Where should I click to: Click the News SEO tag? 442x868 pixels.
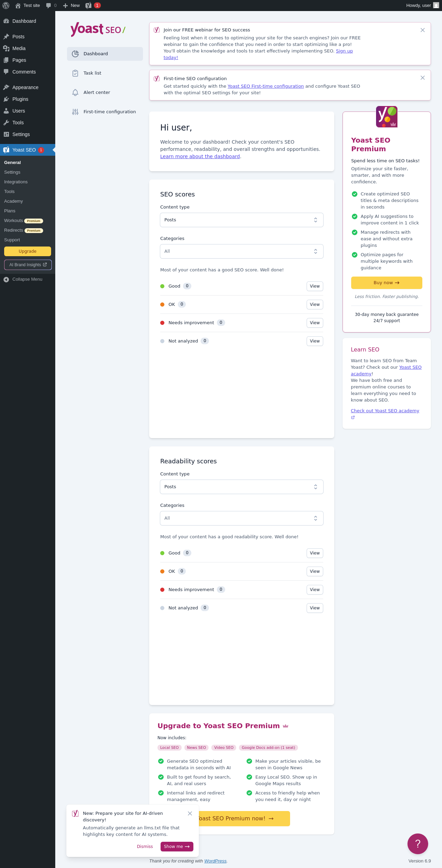[196, 748]
